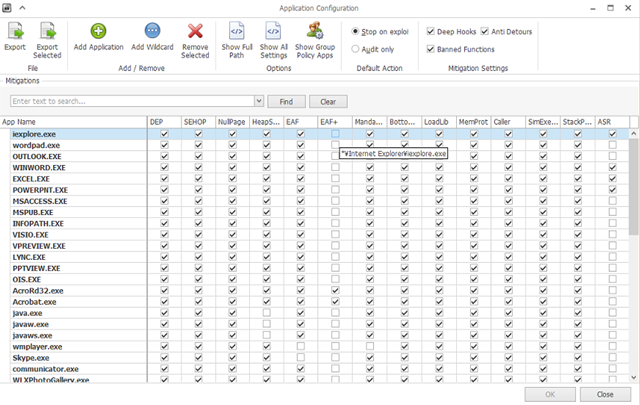Select the Stop on exploit radio button
The height and width of the screenshot is (405, 640).
coord(355,31)
